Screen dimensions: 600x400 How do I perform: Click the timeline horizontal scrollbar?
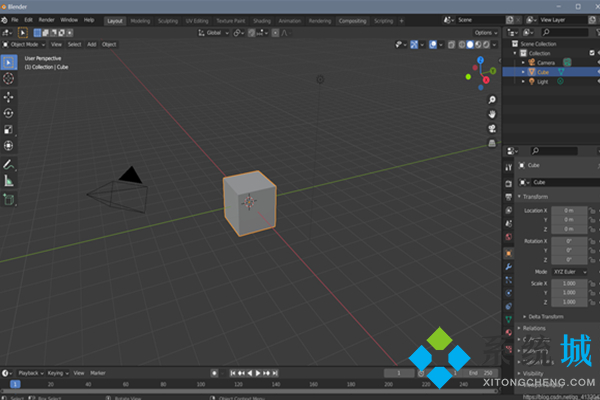click(x=249, y=391)
